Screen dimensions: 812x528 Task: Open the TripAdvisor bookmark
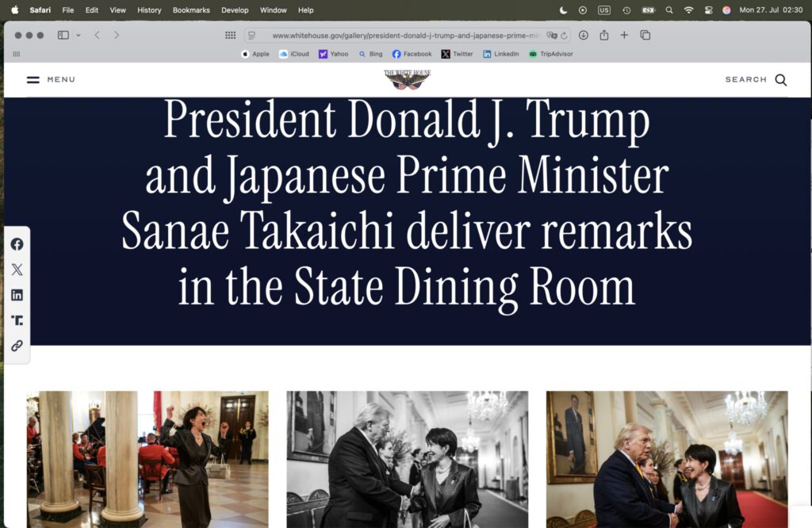tap(550, 54)
